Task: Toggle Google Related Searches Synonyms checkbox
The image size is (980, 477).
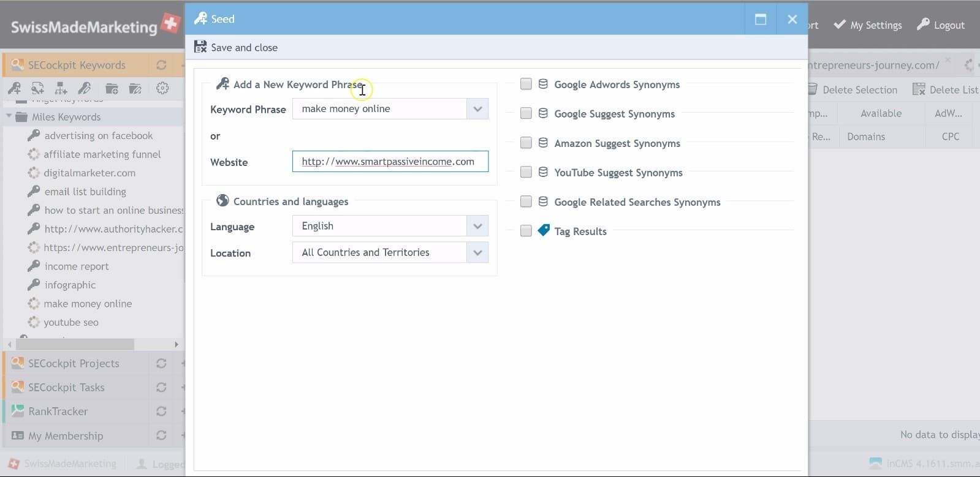Action: tap(526, 201)
